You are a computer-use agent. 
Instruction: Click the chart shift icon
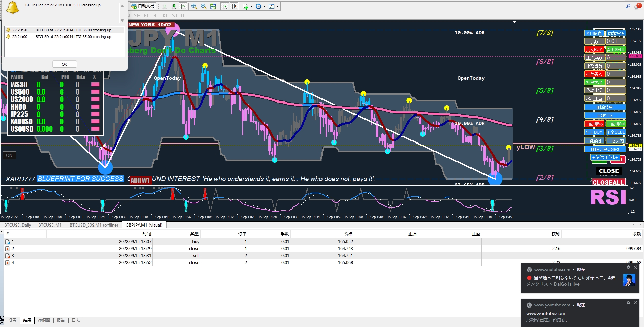coord(234,6)
